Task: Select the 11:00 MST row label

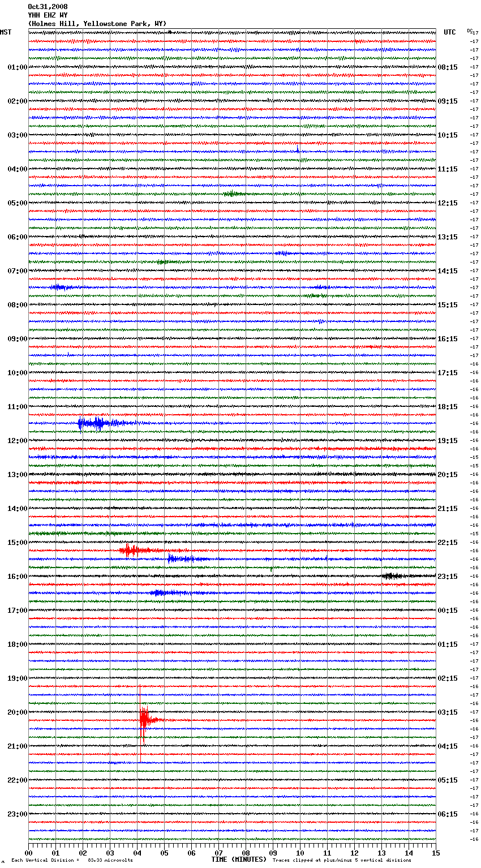Action: pos(18,407)
